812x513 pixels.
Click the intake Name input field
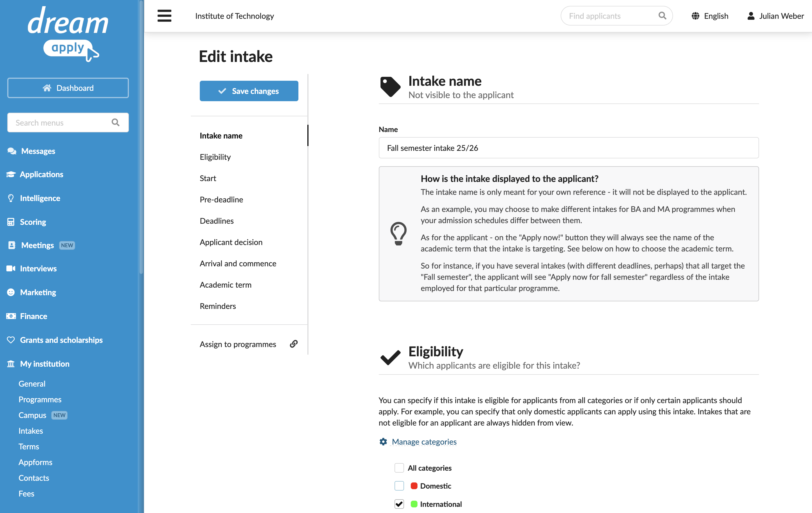[x=569, y=148]
